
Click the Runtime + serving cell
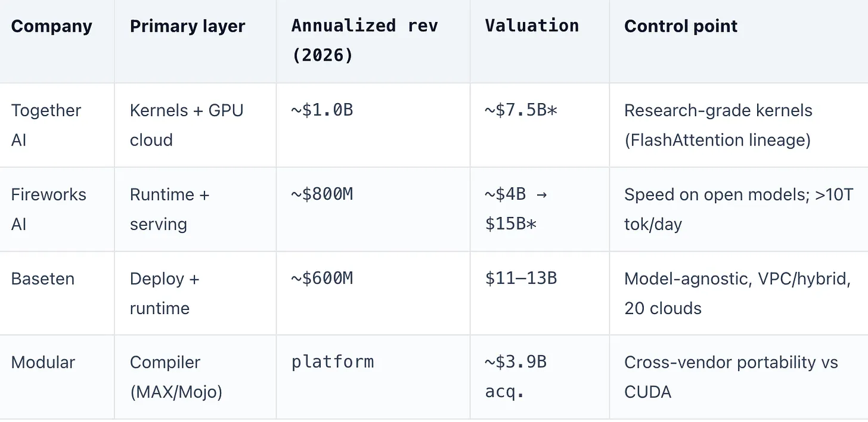[x=170, y=209]
